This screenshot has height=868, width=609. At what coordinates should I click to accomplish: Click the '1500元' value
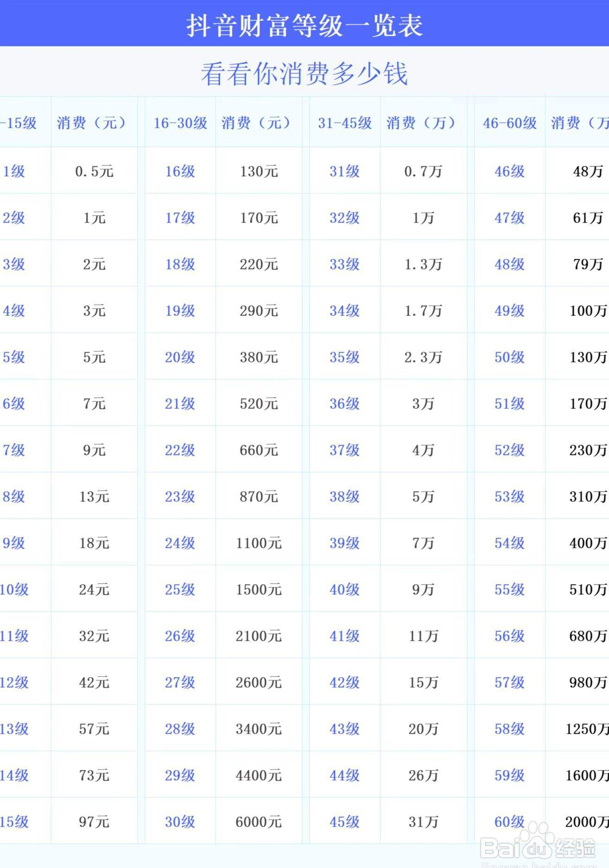click(259, 590)
